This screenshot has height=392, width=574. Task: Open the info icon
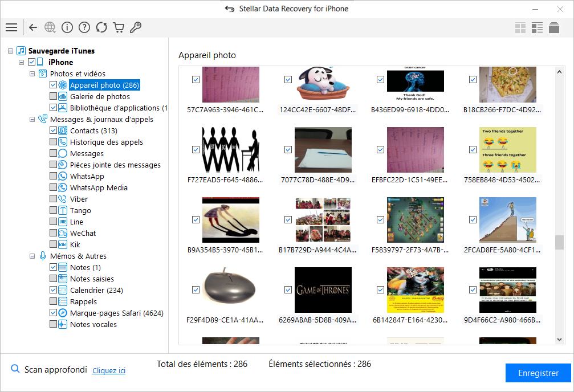67,27
